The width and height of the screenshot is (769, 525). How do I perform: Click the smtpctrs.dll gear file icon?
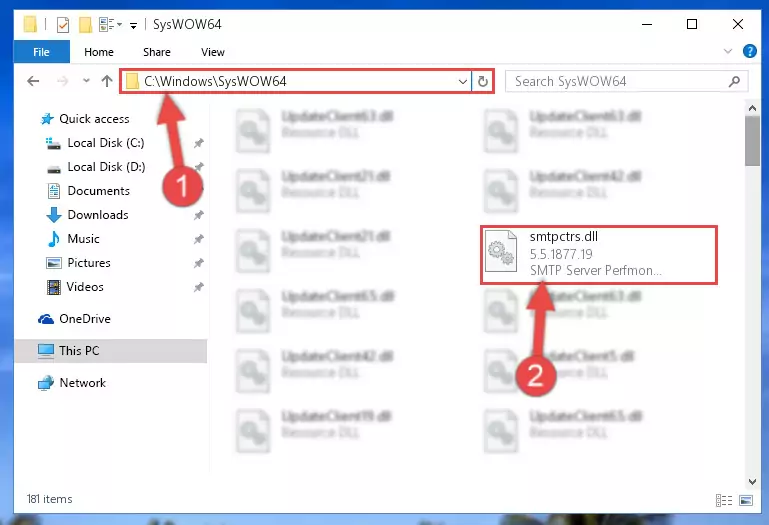pos(501,252)
